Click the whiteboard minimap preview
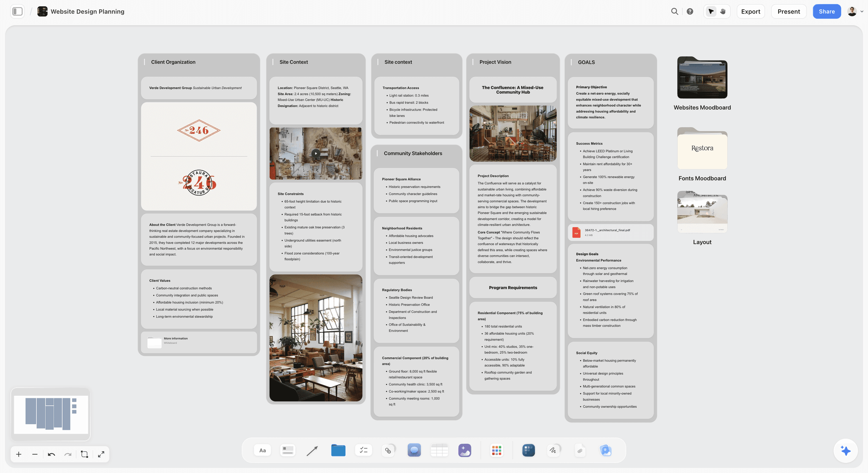 coord(51,415)
